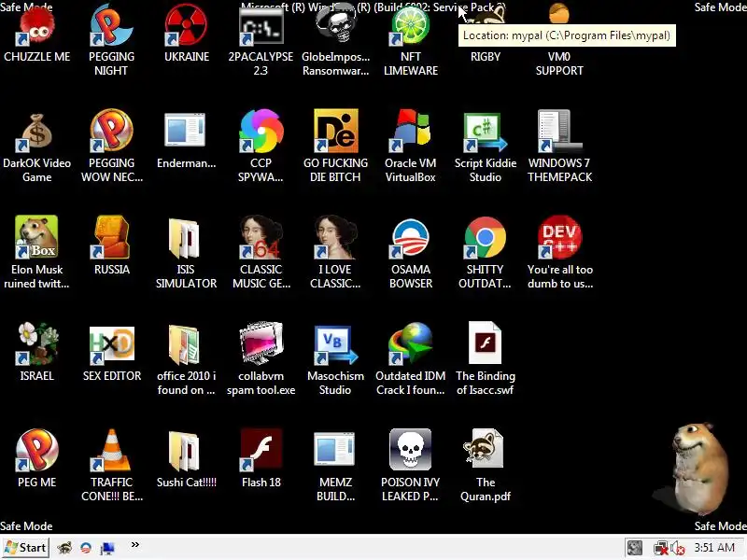
Task: Click the 3:51 AM clock
Action: point(714,548)
